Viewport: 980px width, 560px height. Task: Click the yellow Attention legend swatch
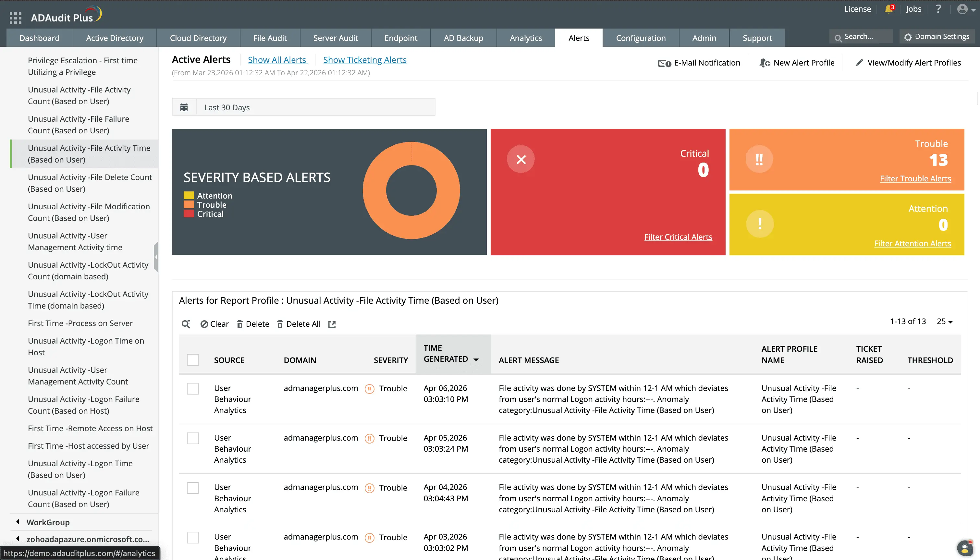(x=189, y=195)
